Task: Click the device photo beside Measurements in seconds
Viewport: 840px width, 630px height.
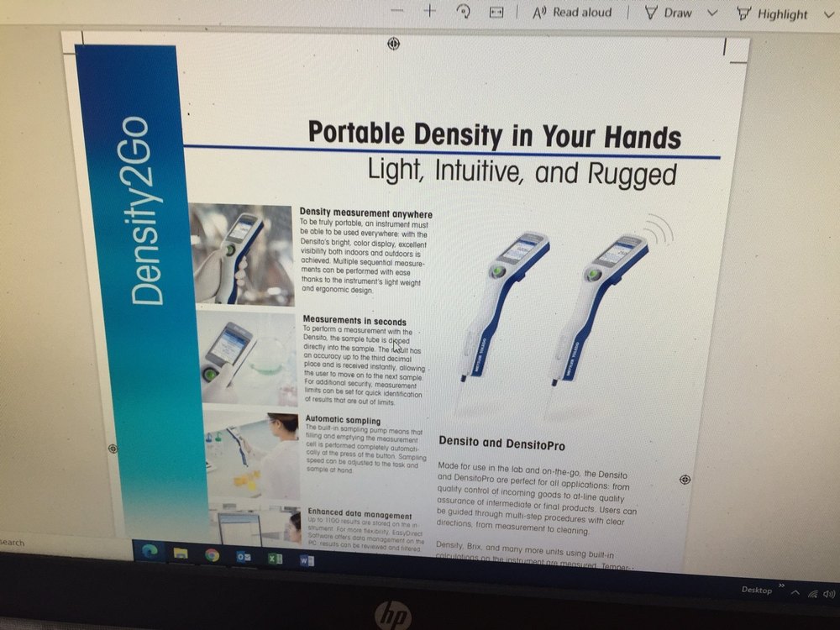Action: (x=247, y=360)
